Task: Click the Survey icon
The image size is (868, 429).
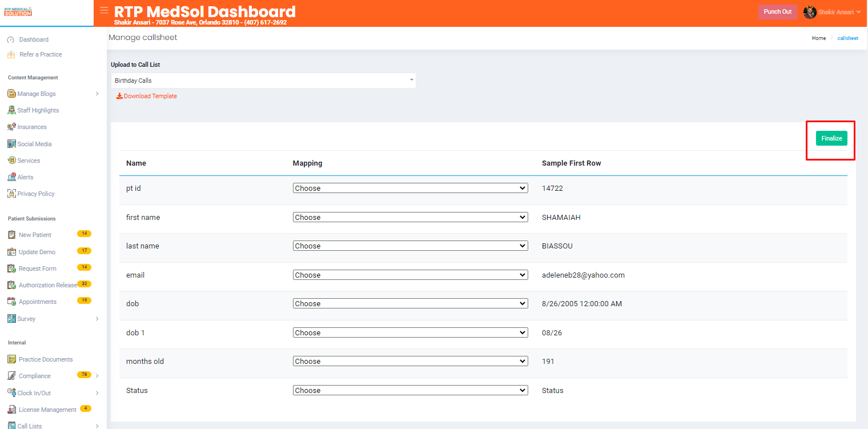Action: click(11, 319)
